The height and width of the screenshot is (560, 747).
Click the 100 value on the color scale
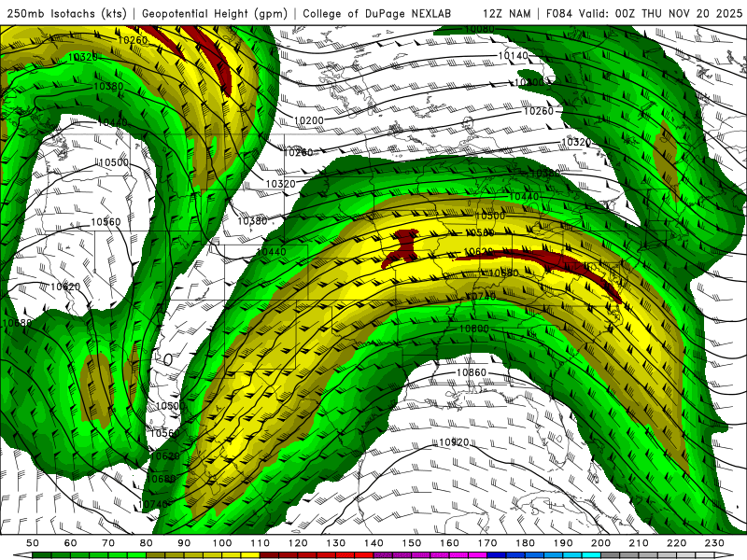pos(222,543)
